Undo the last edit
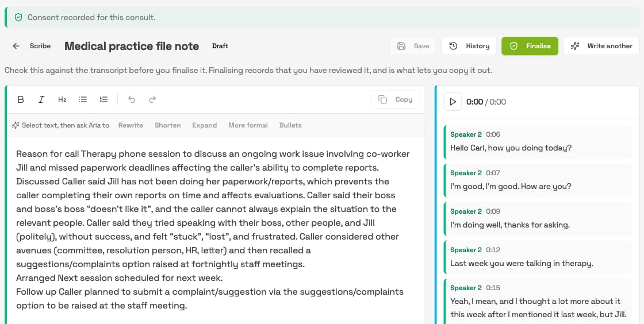Viewport: 644px width, 324px height. click(132, 99)
